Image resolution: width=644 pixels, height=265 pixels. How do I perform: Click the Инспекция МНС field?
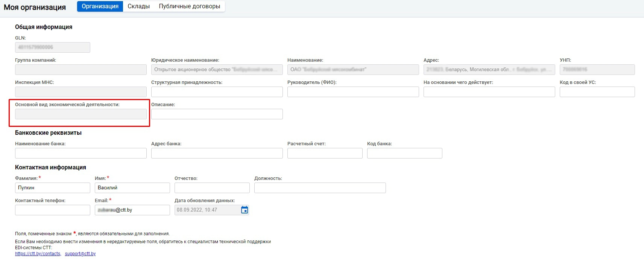[81, 92]
